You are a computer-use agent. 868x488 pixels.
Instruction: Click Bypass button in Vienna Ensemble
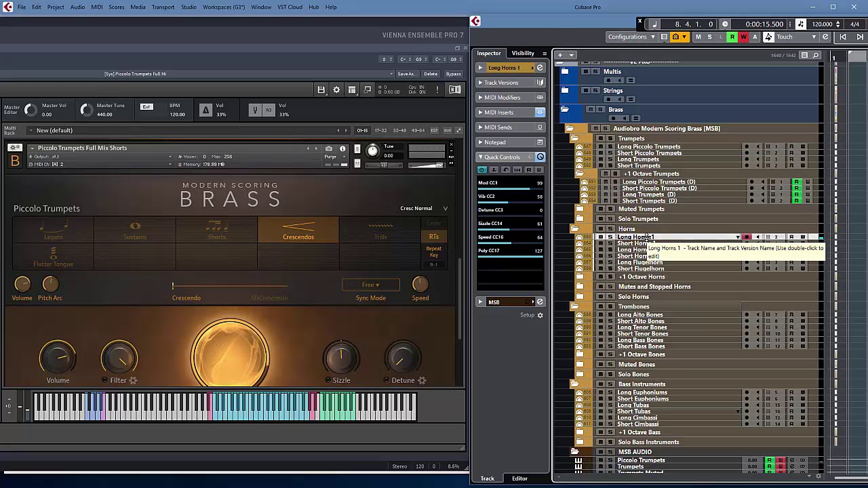coord(454,74)
